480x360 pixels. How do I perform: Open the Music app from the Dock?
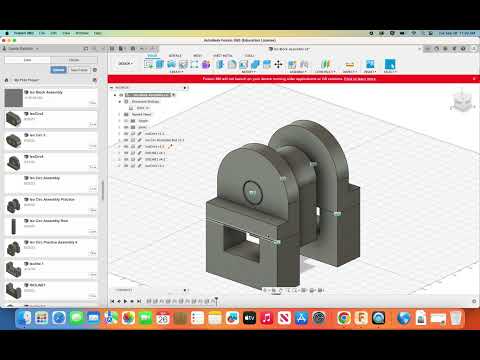(267, 318)
